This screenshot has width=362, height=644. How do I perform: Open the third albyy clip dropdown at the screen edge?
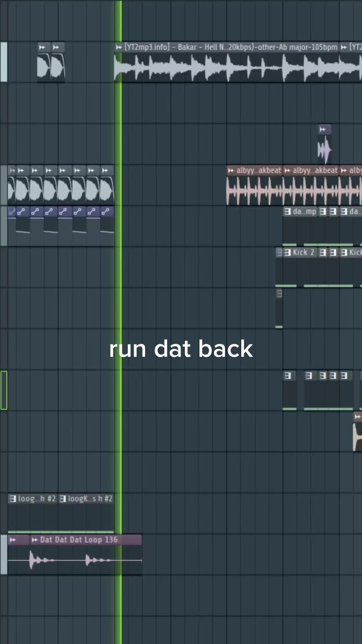(344, 171)
